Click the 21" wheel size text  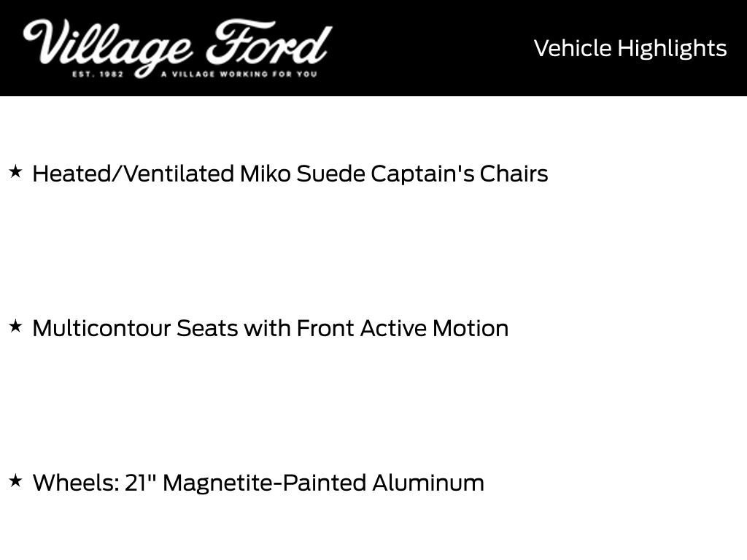point(141,483)
